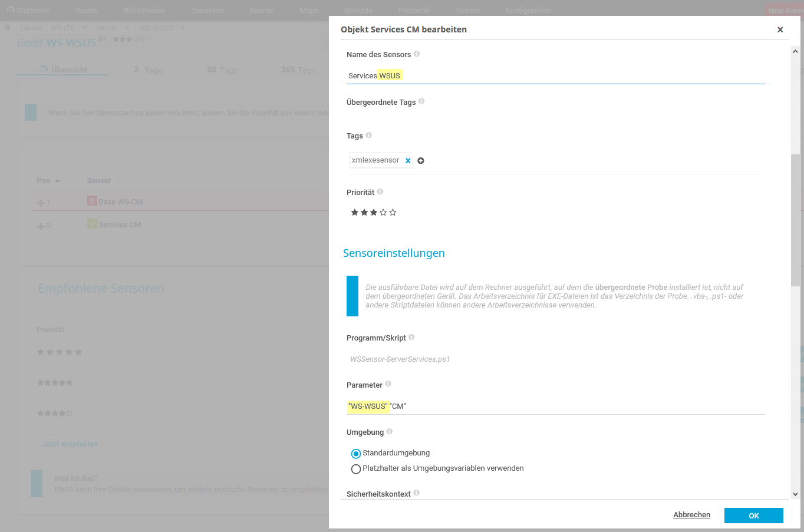Open the Tickets menu
This screenshot has height=532, width=804.
467,10
